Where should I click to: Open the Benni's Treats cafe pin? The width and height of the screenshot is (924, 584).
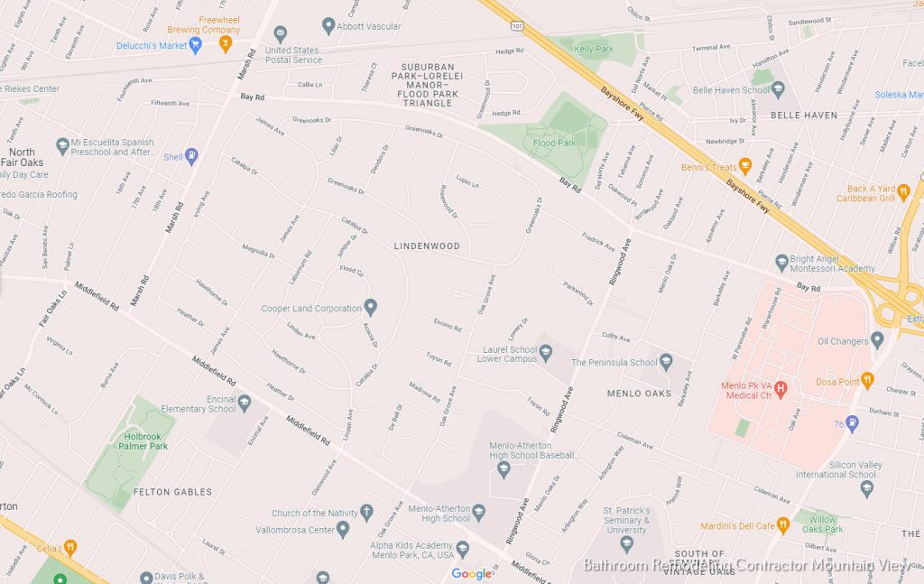click(x=744, y=166)
